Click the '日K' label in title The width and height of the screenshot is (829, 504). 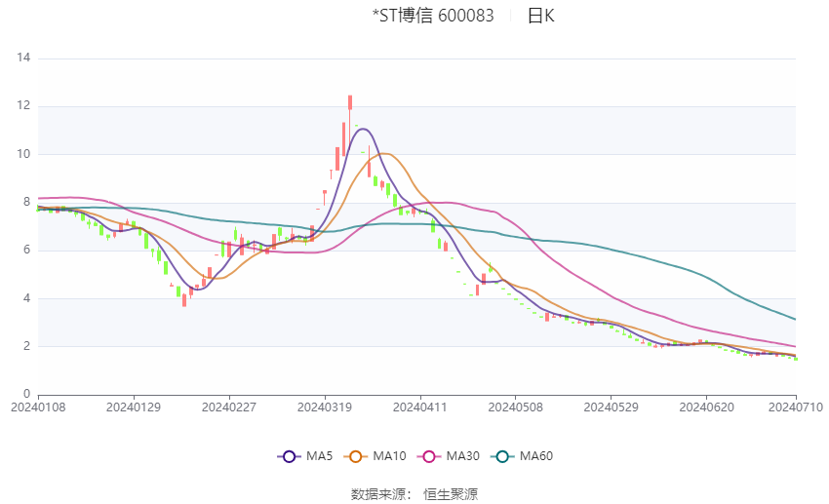541,16
